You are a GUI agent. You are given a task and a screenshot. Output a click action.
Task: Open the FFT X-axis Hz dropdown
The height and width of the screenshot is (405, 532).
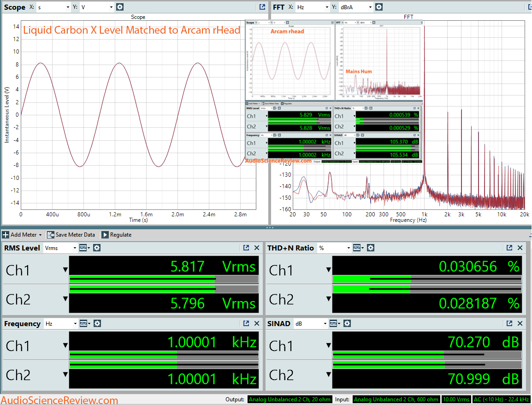pyautogui.click(x=313, y=7)
